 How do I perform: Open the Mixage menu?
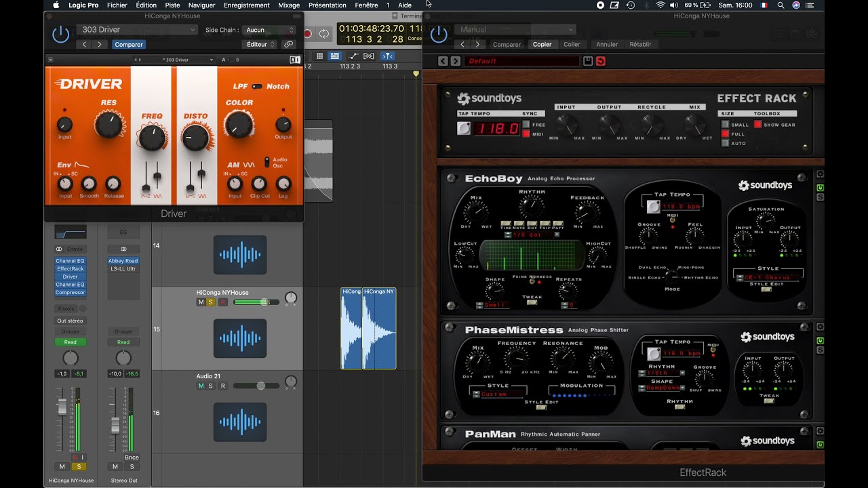[289, 5]
